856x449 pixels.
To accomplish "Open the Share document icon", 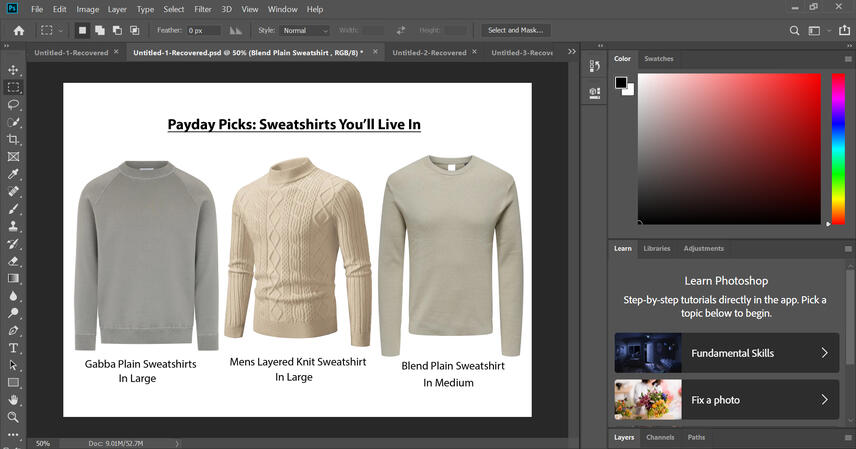I will [844, 31].
